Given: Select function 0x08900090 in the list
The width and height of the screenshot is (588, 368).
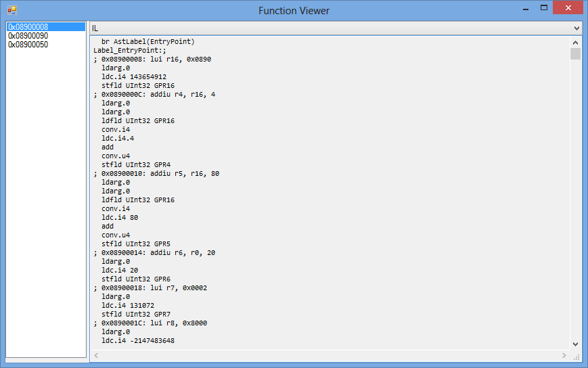Looking at the screenshot, I should tap(28, 36).
